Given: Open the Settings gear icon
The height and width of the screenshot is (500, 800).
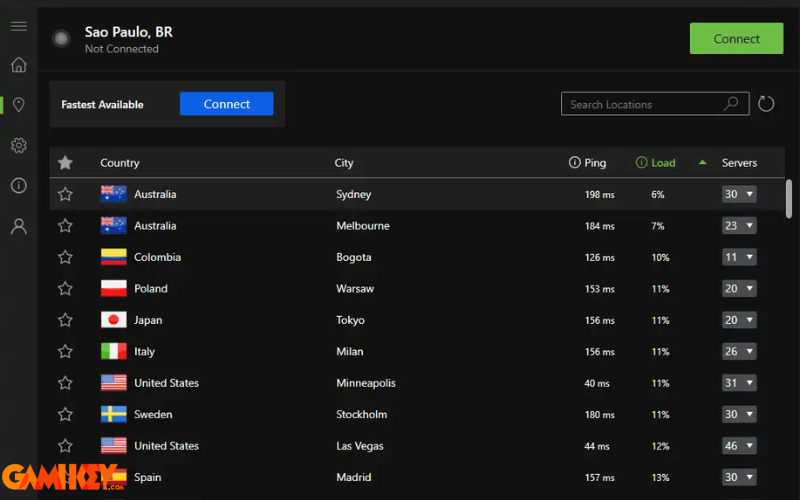Looking at the screenshot, I should [x=18, y=146].
